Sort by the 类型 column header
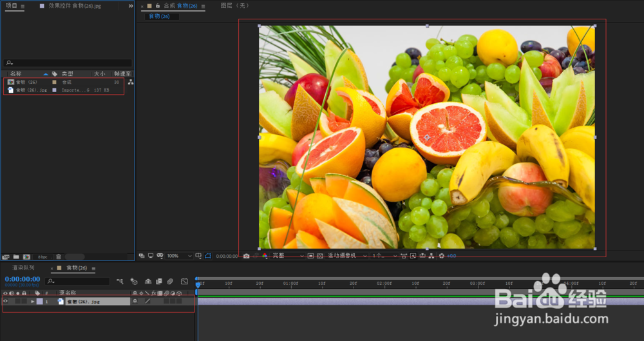 click(x=68, y=73)
